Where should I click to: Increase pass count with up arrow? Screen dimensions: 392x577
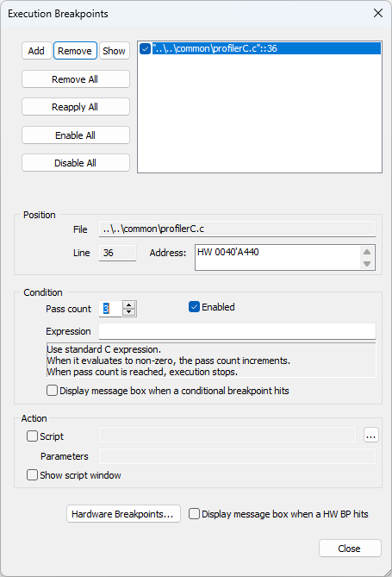coord(128,305)
